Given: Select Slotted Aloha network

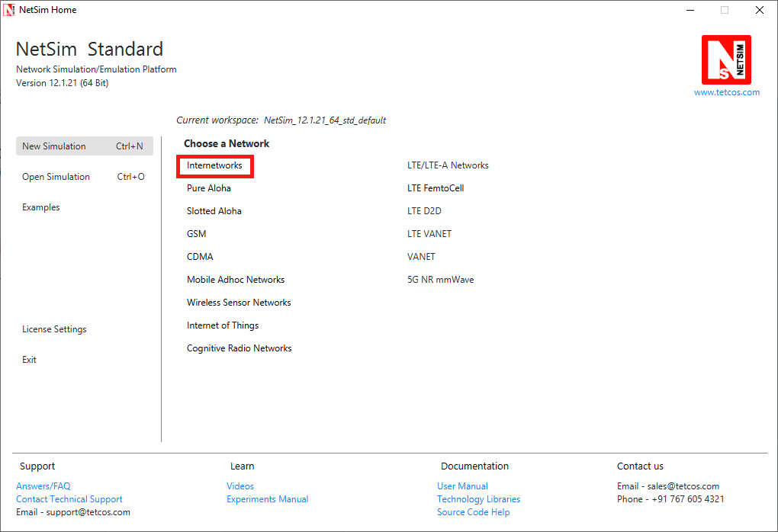Looking at the screenshot, I should 214,211.
